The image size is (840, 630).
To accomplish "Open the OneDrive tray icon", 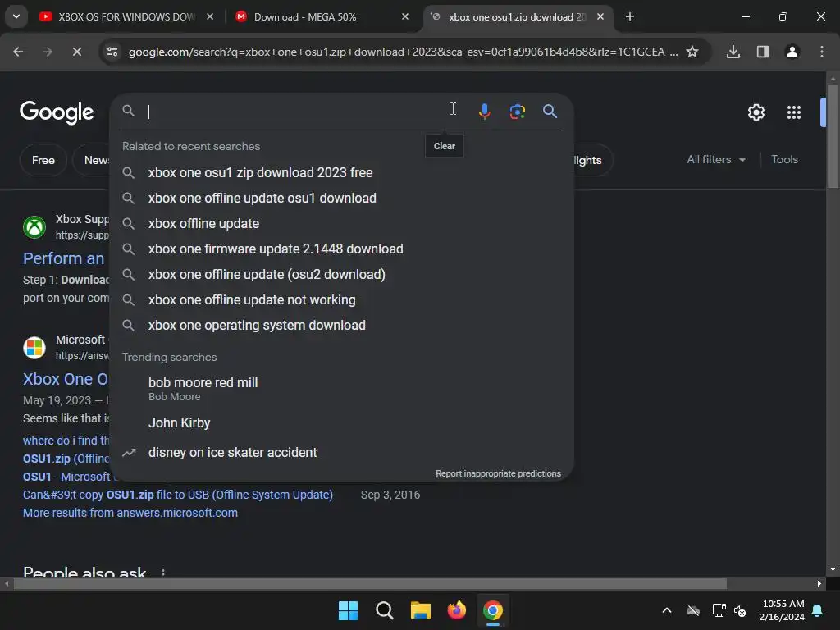I will (x=693, y=610).
